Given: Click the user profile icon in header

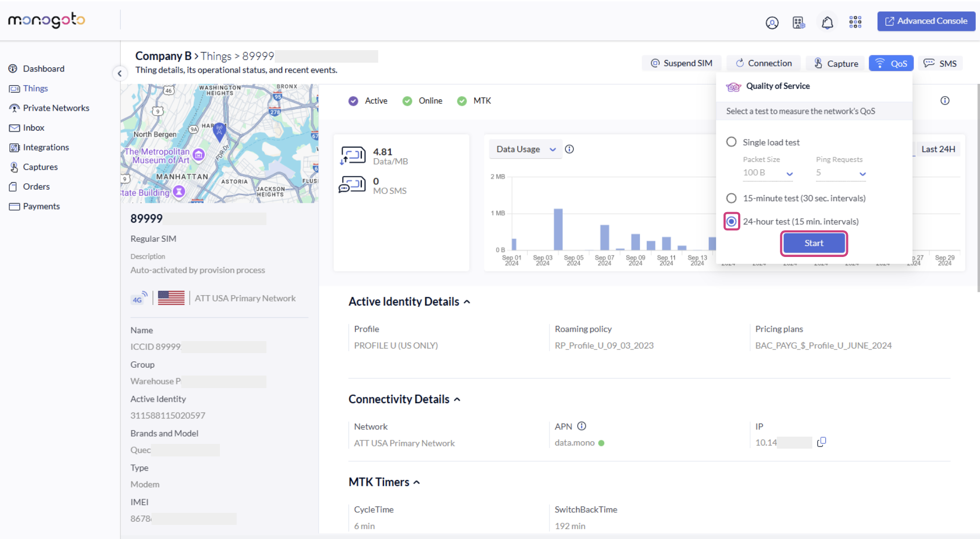Looking at the screenshot, I should click(772, 22).
